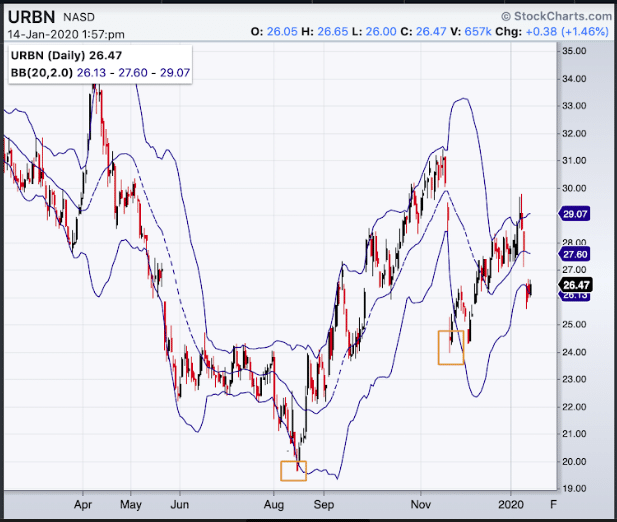The image size is (617, 522).
Task: Click the 19.00 price axis label
Action: 574,489
